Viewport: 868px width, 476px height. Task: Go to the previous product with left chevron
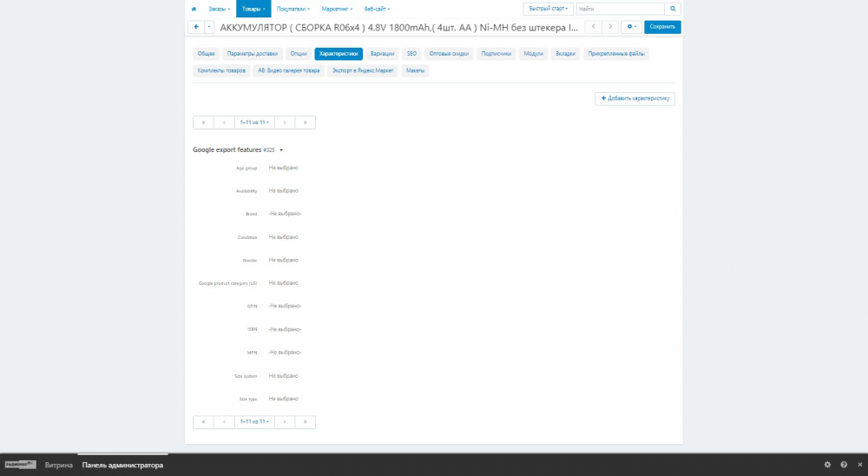click(x=595, y=27)
